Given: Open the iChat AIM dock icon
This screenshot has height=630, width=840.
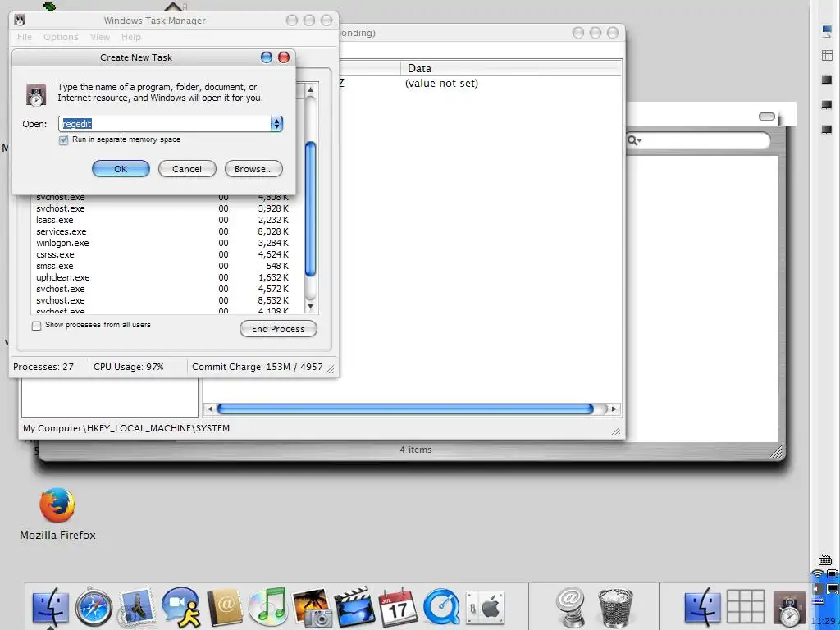Looking at the screenshot, I should [x=181, y=608].
